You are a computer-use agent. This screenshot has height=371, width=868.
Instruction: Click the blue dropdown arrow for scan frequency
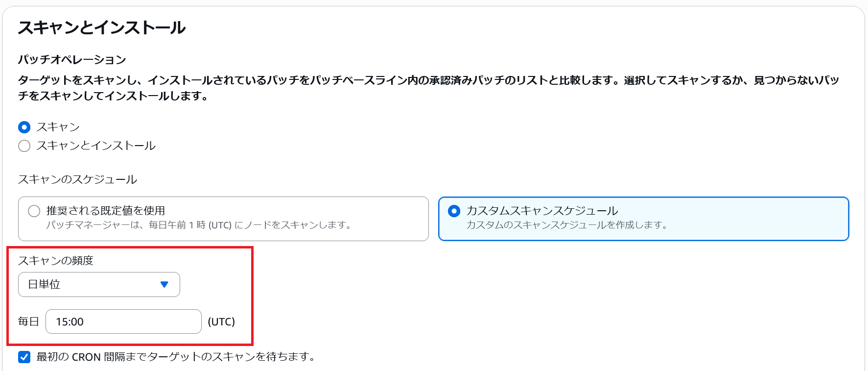click(164, 285)
